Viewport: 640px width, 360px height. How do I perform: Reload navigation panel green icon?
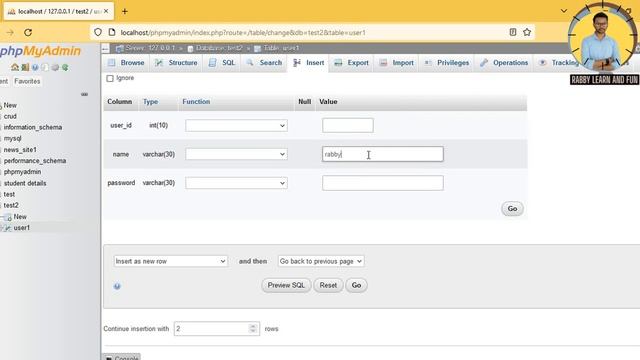65,67
